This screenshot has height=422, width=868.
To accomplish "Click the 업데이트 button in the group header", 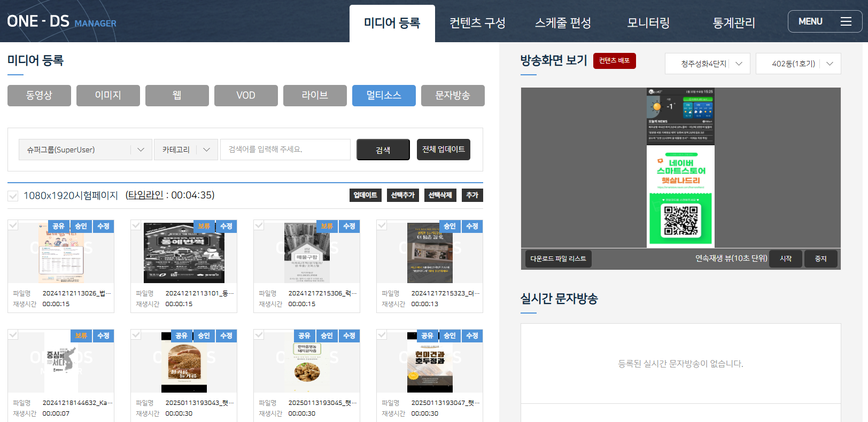I will [366, 195].
